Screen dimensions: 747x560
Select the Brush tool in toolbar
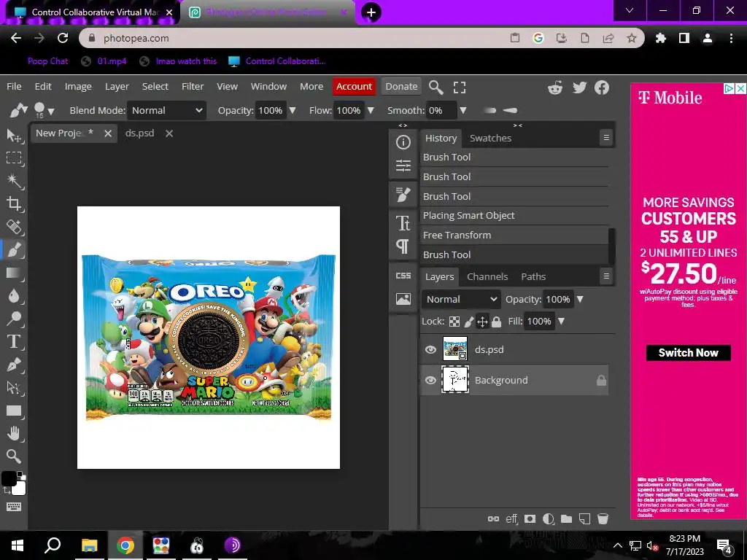coord(14,249)
